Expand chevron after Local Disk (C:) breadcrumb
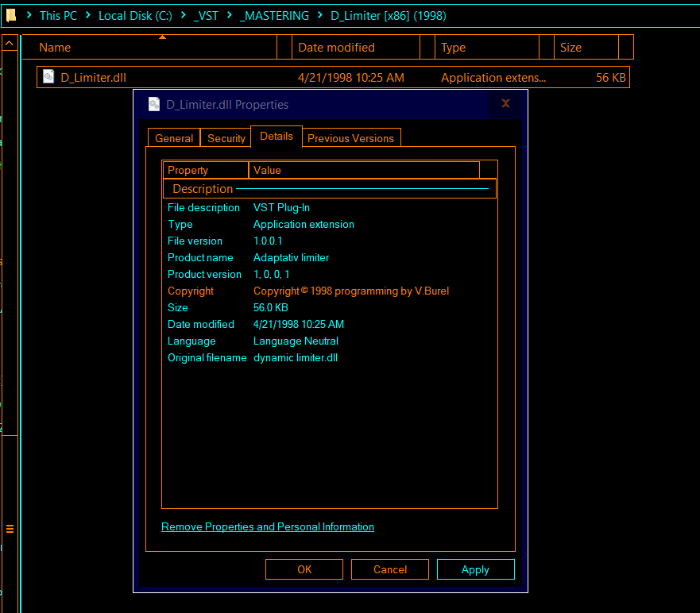700x613 pixels. coord(183,16)
